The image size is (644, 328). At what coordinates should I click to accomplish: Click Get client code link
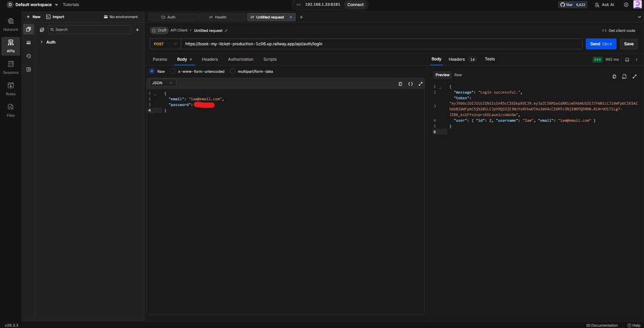pyautogui.click(x=618, y=31)
